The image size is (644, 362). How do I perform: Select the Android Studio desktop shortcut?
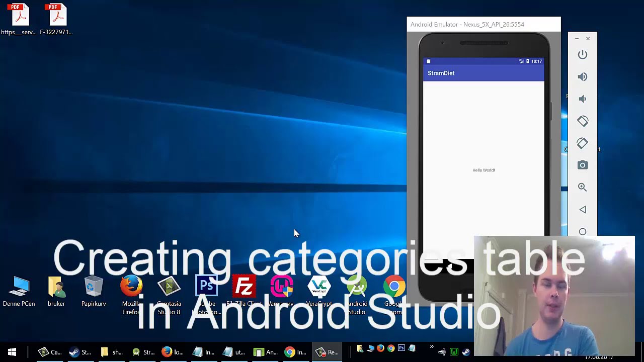click(x=357, y=296)
